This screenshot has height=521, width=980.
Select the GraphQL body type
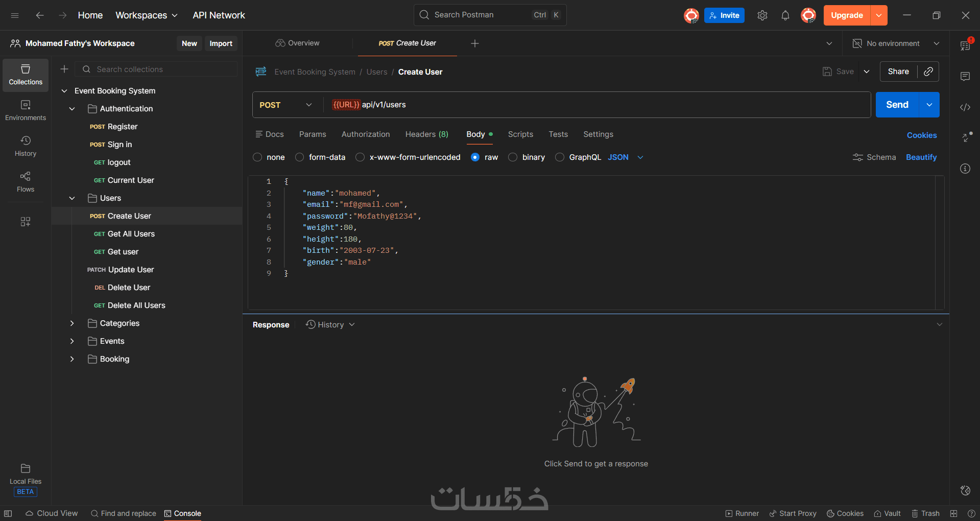(560, 157)
